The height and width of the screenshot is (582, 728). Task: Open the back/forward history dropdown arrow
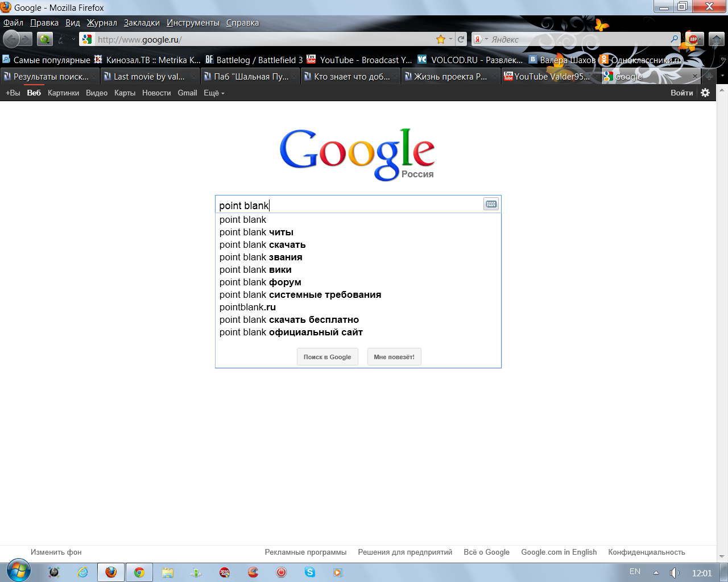pos(73,39)
